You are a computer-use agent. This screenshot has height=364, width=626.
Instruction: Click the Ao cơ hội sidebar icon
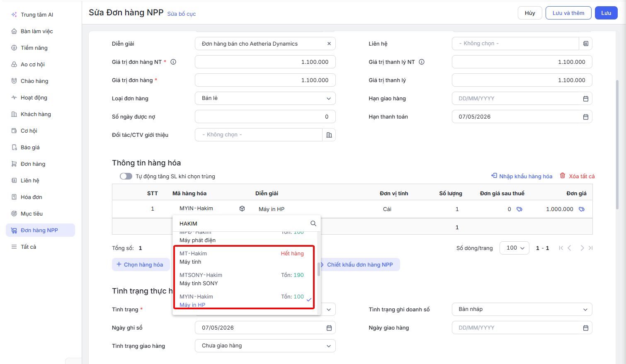14,64
